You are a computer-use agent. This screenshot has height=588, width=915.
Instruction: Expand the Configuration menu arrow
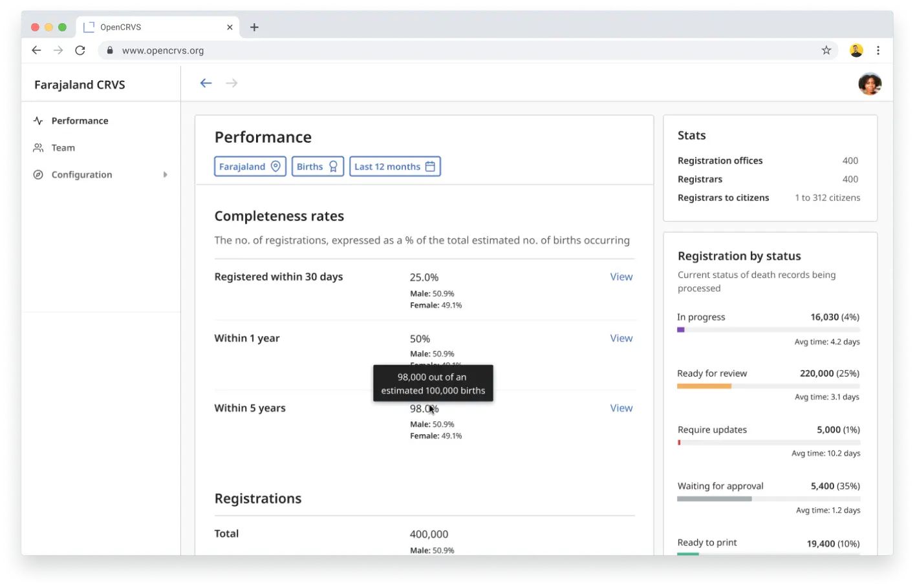166,175
